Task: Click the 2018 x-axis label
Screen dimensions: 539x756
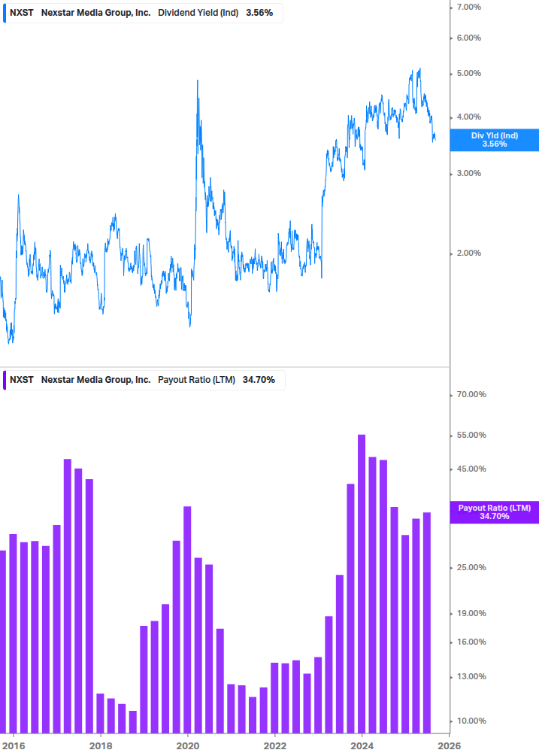Action: (x=101, y=746)
